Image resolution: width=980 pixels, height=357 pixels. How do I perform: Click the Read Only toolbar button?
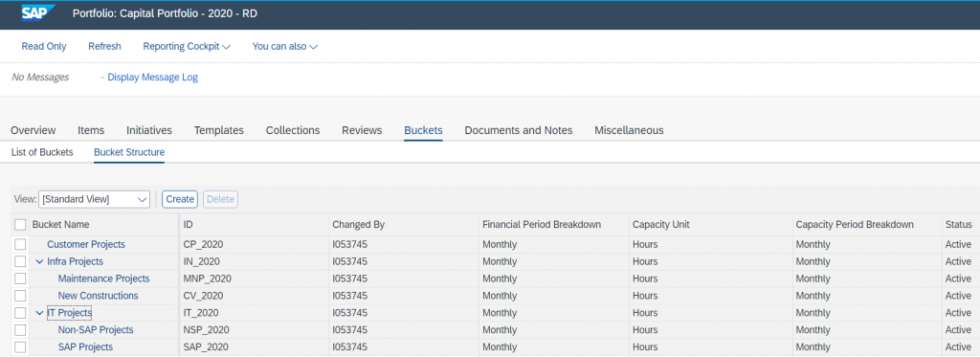44,46
